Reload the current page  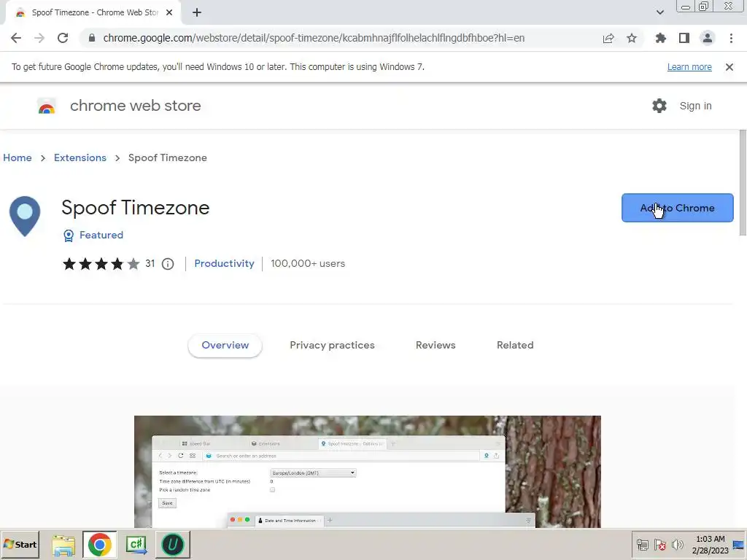click(63, 38)
